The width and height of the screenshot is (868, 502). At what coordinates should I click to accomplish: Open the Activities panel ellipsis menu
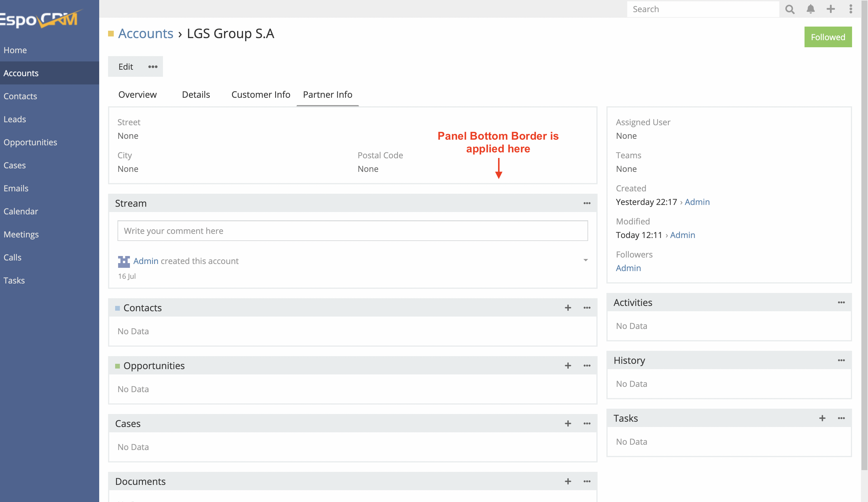(x=841, y=302)
